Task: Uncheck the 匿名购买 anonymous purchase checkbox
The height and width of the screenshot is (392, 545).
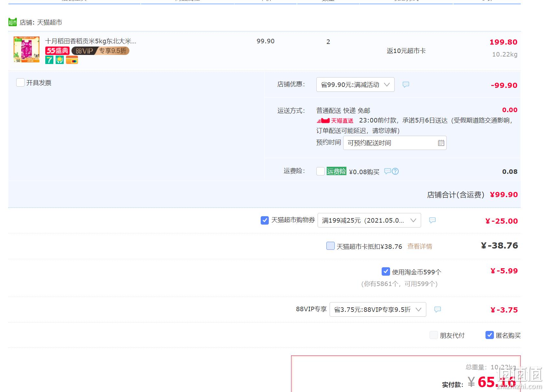Action: coord(489,335)
